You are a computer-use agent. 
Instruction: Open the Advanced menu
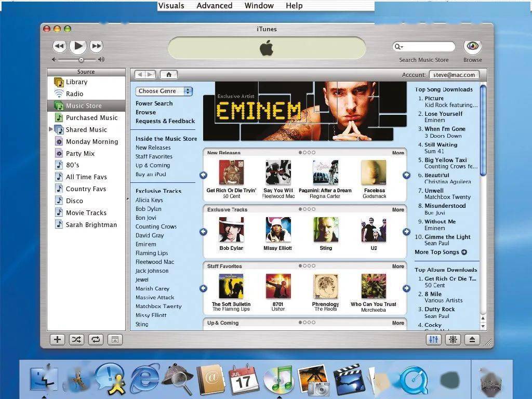click(x=214, y=6)
